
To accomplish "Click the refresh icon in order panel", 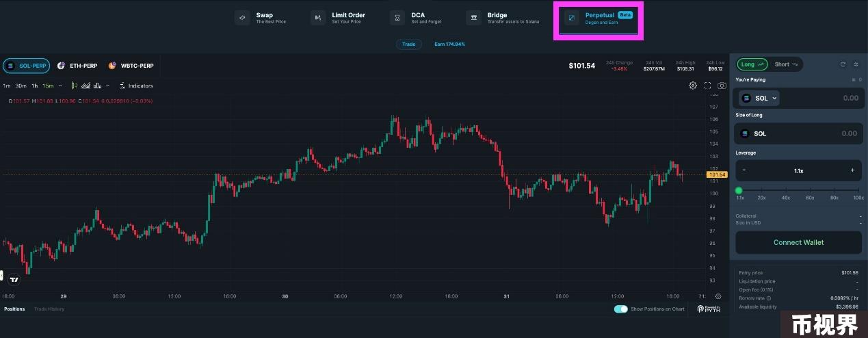I will pyautogui.click(x=843, y=65).
